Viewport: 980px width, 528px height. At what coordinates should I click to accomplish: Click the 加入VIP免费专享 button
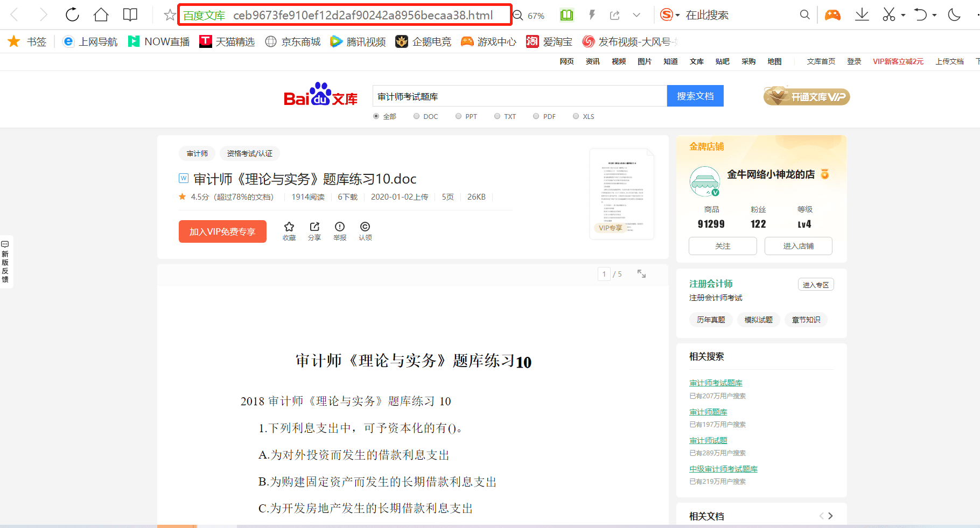222,231
